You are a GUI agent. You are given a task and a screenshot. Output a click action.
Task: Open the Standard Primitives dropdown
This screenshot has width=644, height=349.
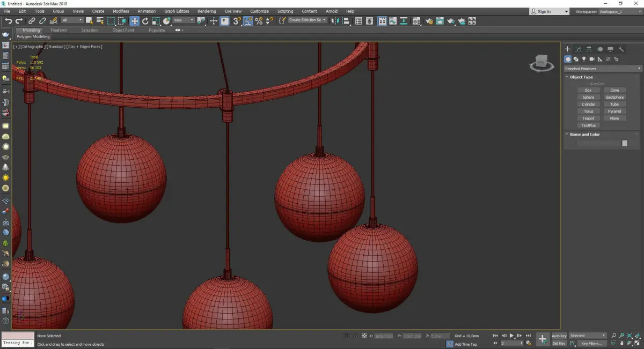pos(602,69)
